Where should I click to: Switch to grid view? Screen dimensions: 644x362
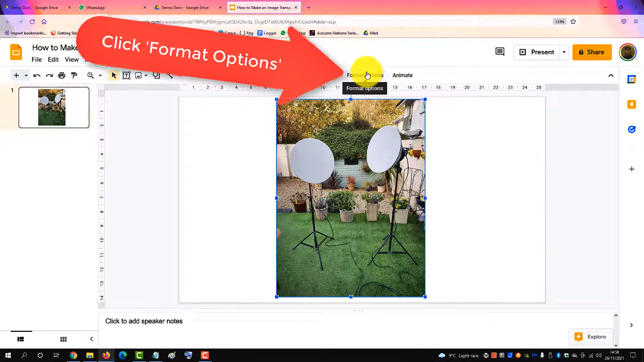click(63, 339)
